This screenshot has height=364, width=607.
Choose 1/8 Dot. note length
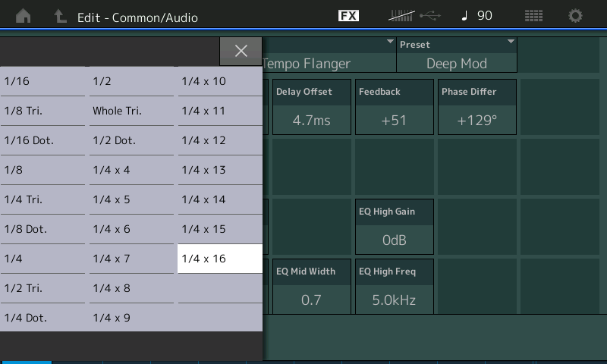(42, 229)
